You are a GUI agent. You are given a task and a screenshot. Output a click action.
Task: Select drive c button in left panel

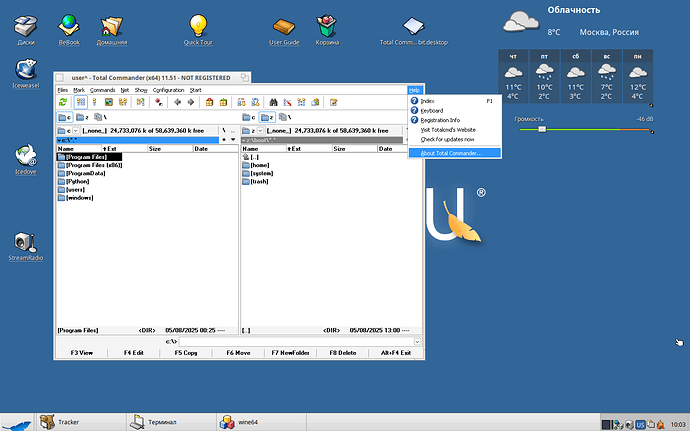click(65, 118)
